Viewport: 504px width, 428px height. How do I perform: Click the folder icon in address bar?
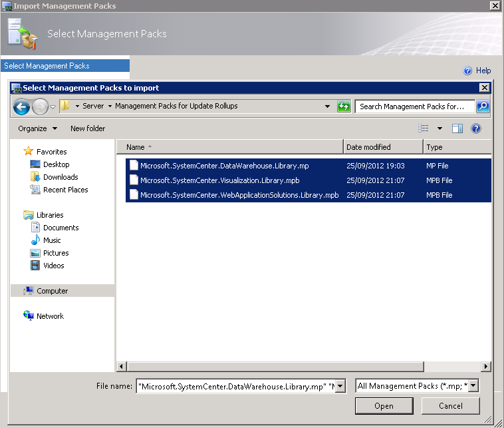pos(65,106)
